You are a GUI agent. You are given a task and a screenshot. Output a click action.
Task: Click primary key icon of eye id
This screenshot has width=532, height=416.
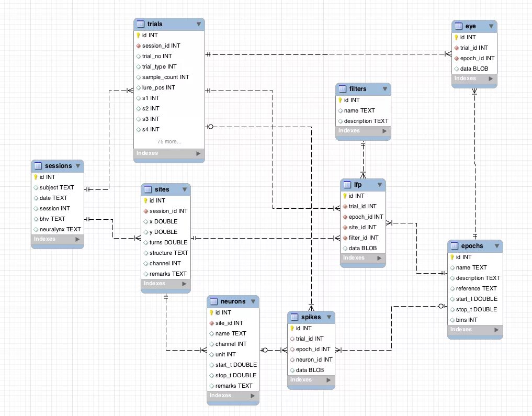point(456,37)
